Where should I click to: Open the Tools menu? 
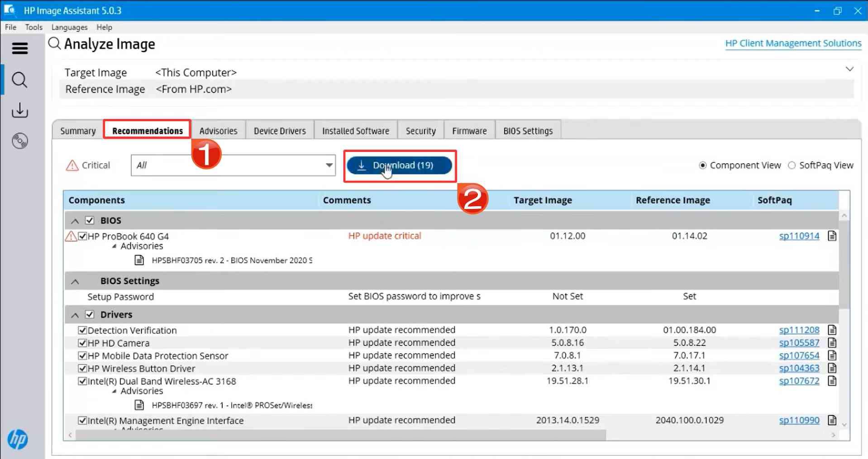[33, 27]
